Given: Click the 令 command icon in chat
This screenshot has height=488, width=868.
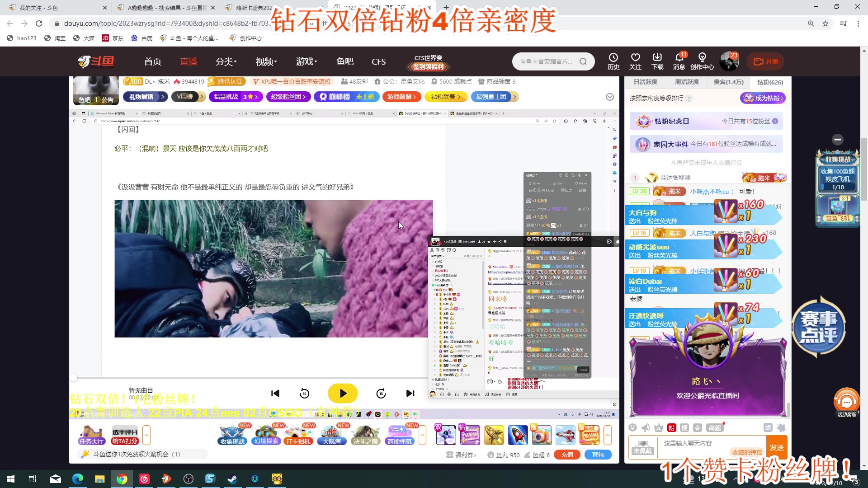Looking at the screenshot, I should point(698,427).
